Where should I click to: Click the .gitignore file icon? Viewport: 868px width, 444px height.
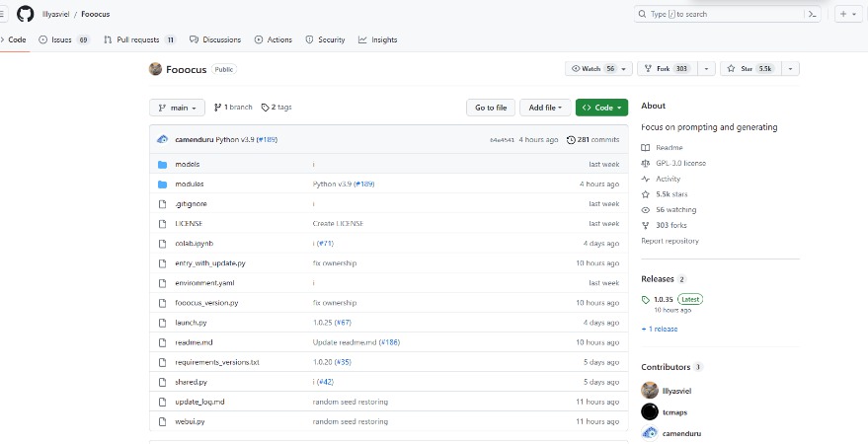click(162, 204)
